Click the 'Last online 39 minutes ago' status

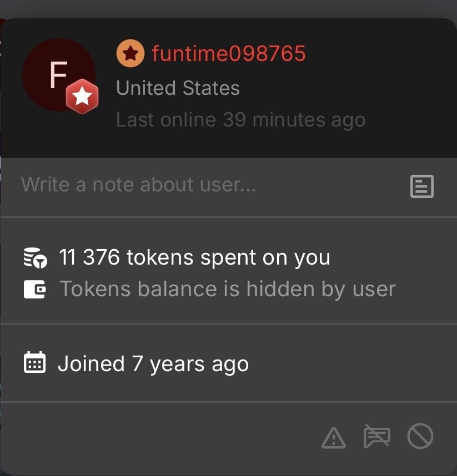tap(240, 120)
